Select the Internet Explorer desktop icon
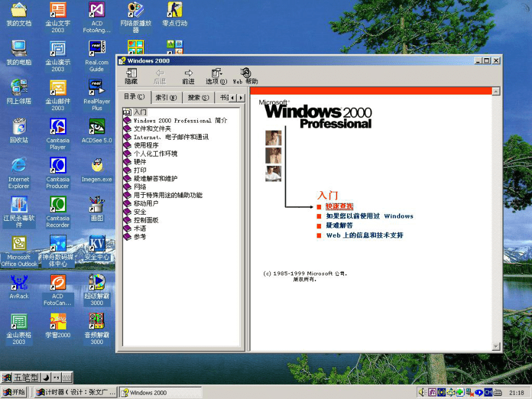This screenshot has height=399, width=532. [19, 173]
